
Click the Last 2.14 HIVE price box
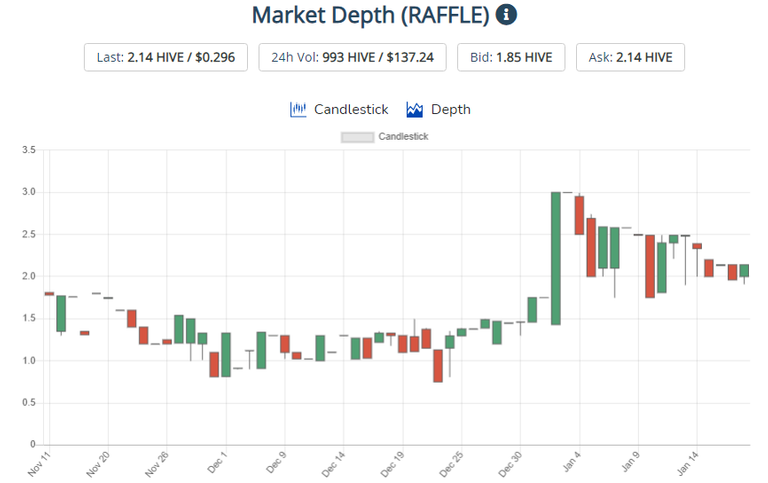(x=166, y=57)
